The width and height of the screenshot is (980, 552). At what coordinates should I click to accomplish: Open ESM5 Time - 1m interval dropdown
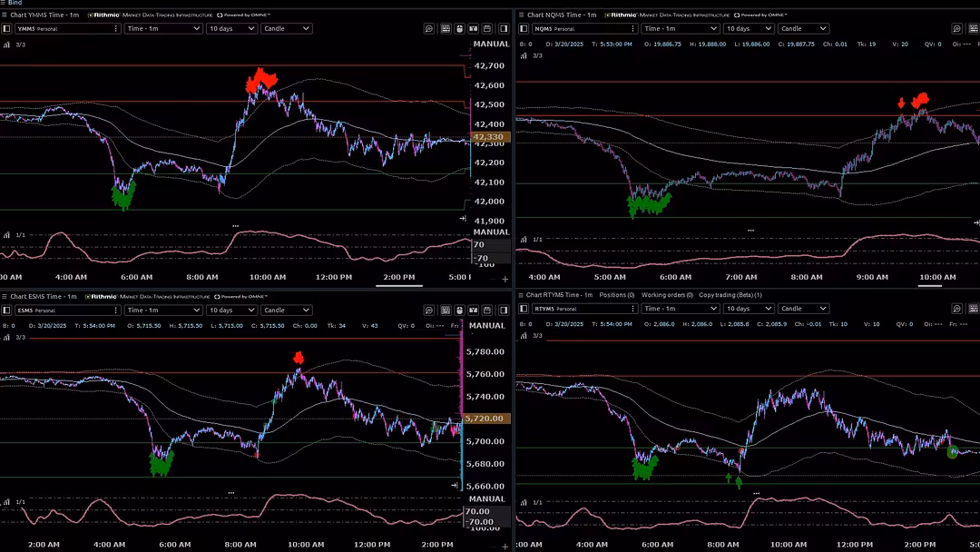[163, 310]
